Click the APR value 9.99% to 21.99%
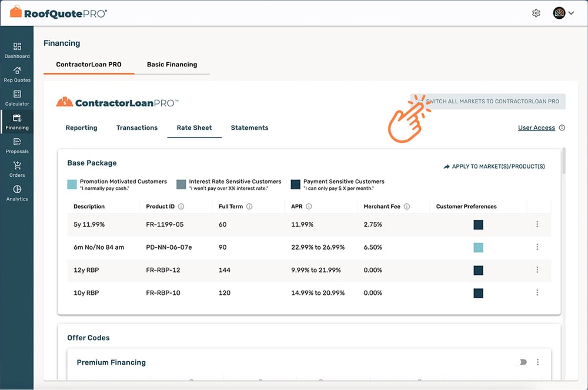588x390 pixels. click(316, 270)
